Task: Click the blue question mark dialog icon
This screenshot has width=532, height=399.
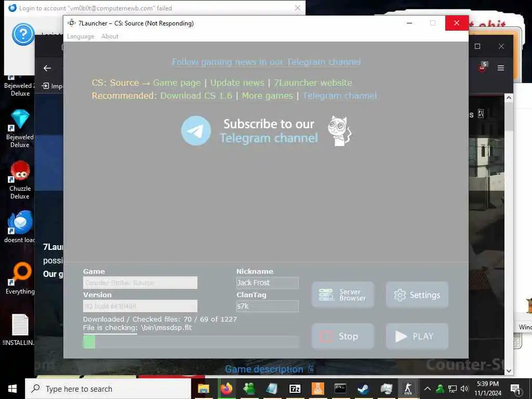Action: [23, 34]
